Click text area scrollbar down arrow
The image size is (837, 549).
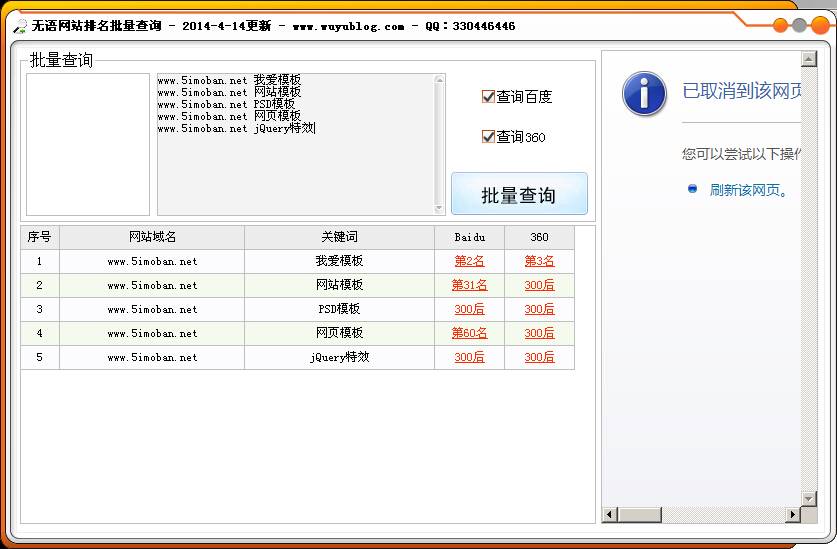click(439, 208)
